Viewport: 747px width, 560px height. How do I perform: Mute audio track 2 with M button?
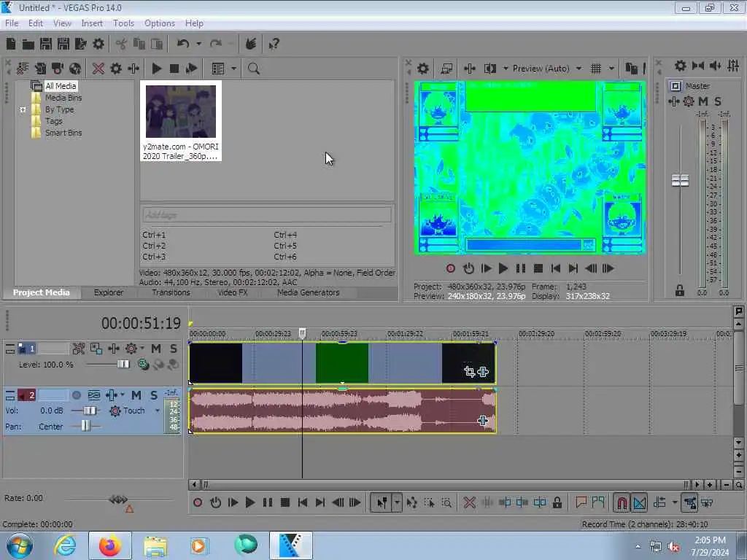point(136,395)
